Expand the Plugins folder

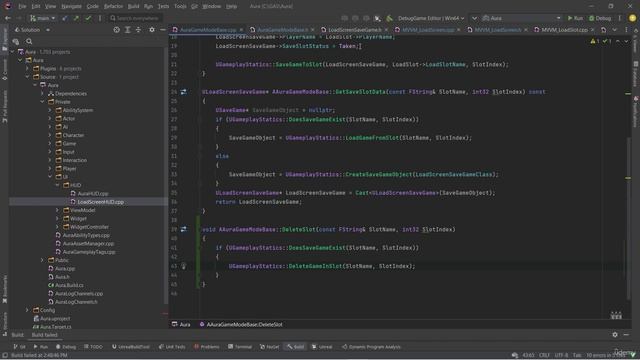pos(27,69)
